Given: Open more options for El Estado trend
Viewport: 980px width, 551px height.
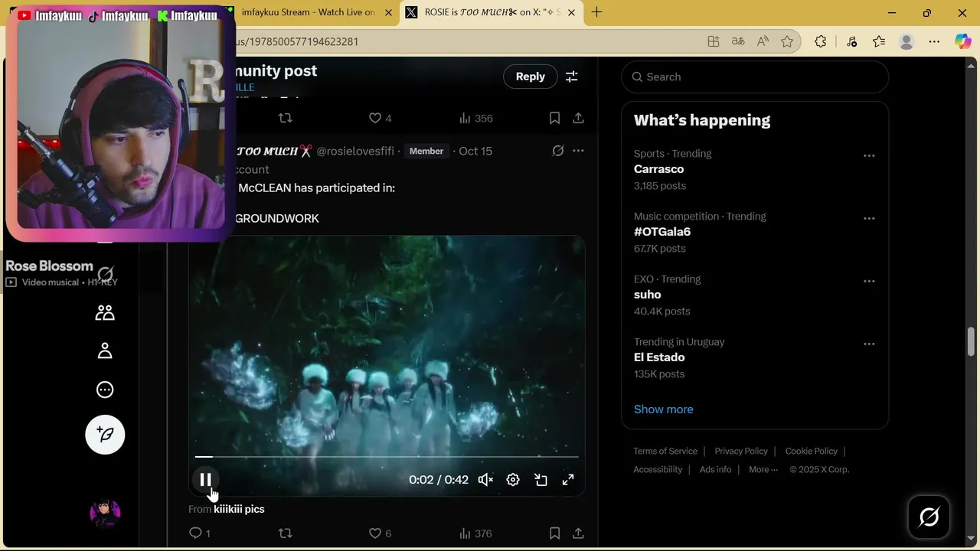Looking at the screenshot, I should 869,344.
